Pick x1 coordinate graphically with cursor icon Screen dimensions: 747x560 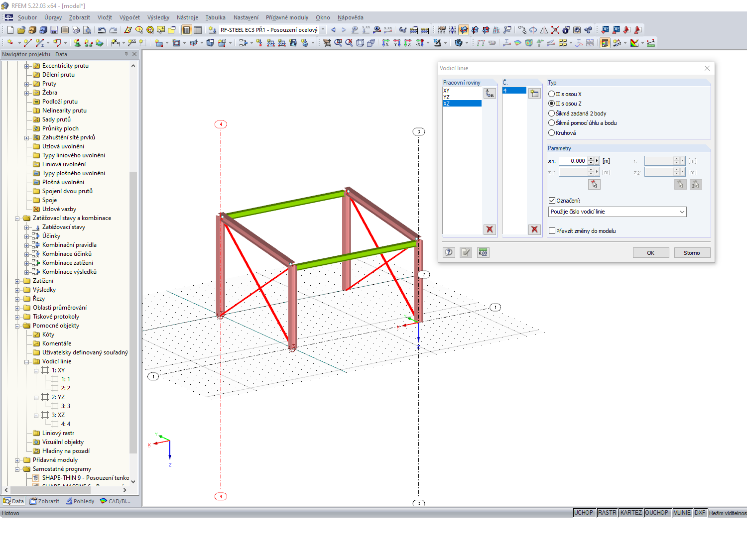tap(594, 185)
